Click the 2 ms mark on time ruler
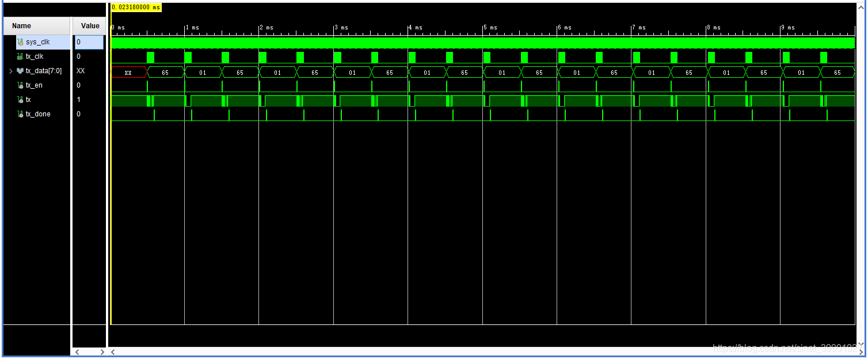The height and width of the screenshot is (359, 868). [267, 28]
